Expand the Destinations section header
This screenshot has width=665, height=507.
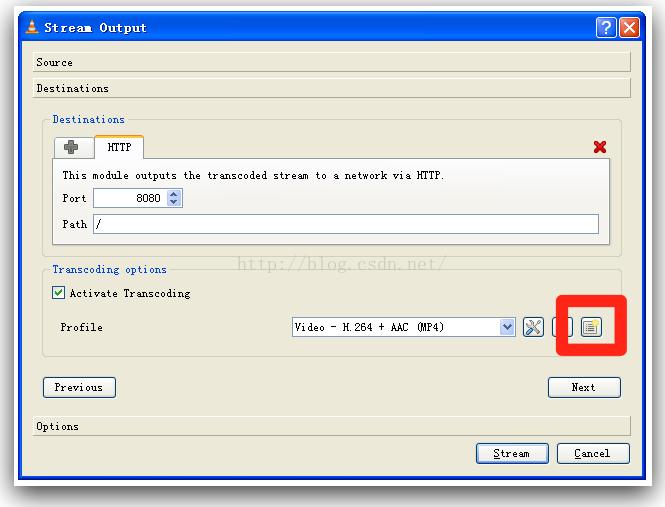pyautogui.click(x=332, y=88)
